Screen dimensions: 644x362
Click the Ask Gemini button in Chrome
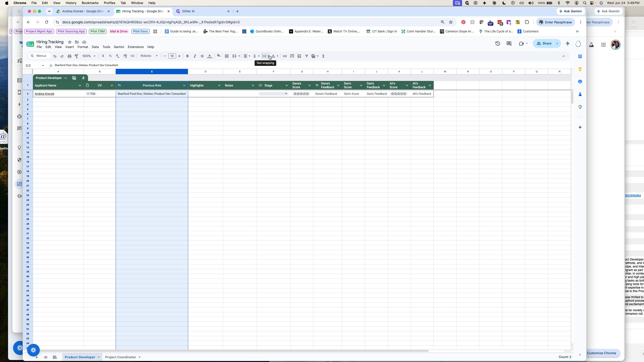(570, 11)
